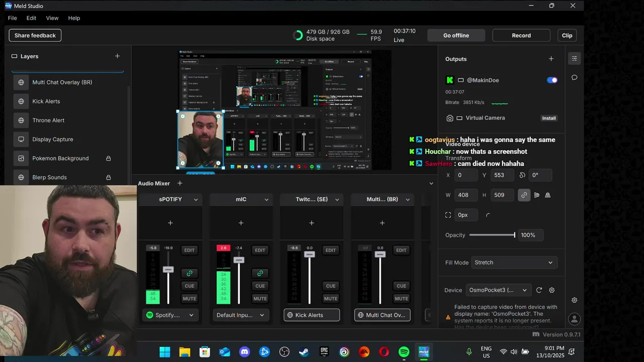Enable CUE on the Multi... (BR) track
The width and height of the screenshot is (644, 362).
click(401, 286)
